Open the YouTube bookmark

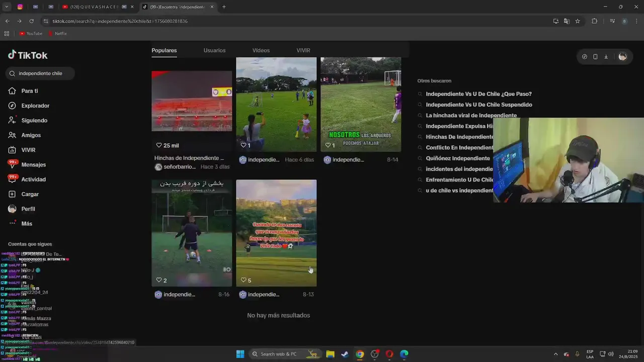pyautogui.click(x=31, y=34)
